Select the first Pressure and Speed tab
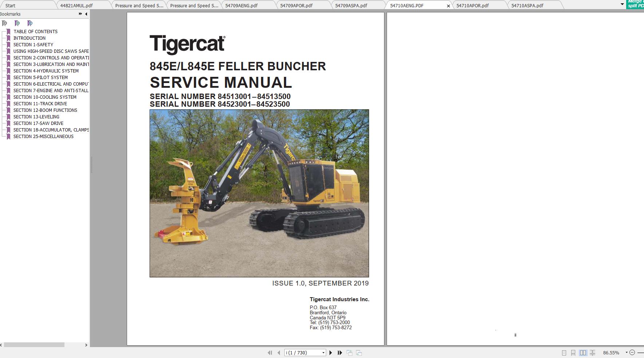 [x=139, y=5]
